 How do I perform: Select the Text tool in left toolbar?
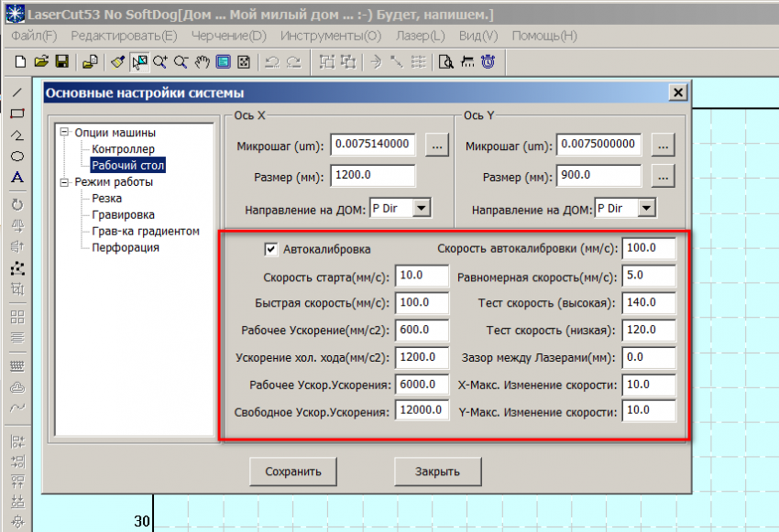[16, 177]
